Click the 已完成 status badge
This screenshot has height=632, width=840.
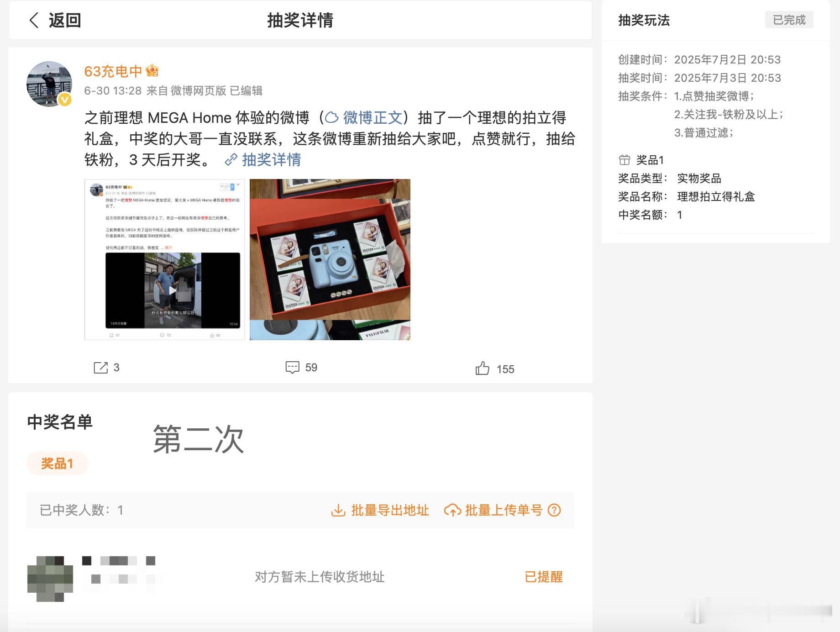click(x=789, y=20)
